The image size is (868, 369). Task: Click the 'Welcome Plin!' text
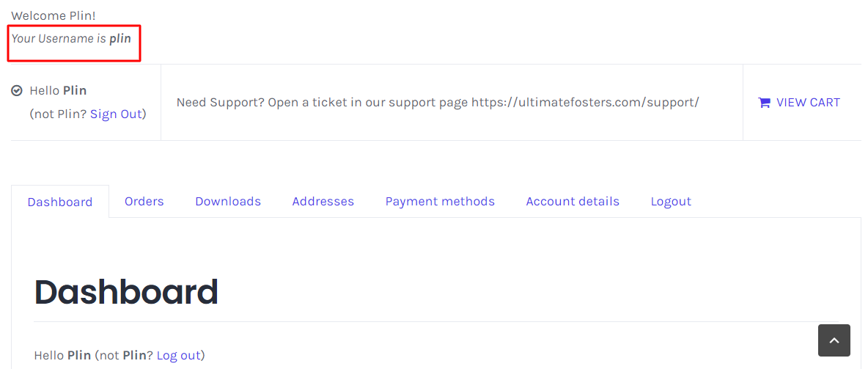click(x=53, y=15)
